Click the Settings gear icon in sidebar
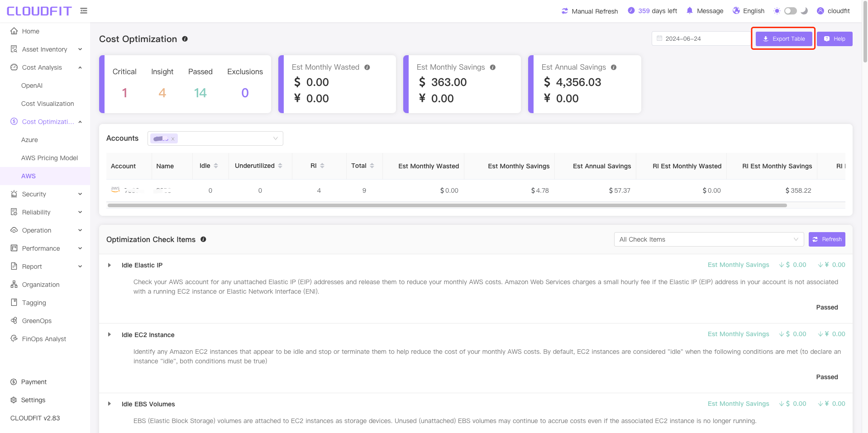Image resolution: width=868 pixels, height=433 pixels. click(x=14, y=400)
